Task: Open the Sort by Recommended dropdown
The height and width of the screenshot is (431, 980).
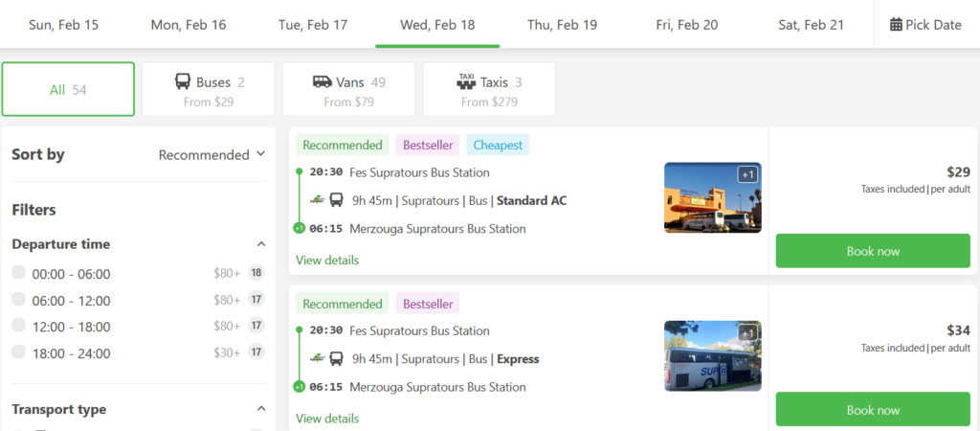Action: coord(212,154)
